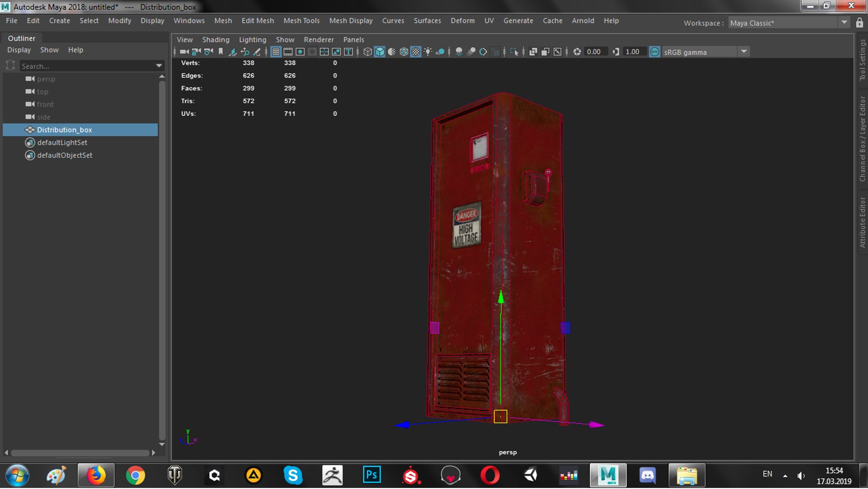
Task: Click the Outliner horizontal scrollbar
Action: (80, 453)
